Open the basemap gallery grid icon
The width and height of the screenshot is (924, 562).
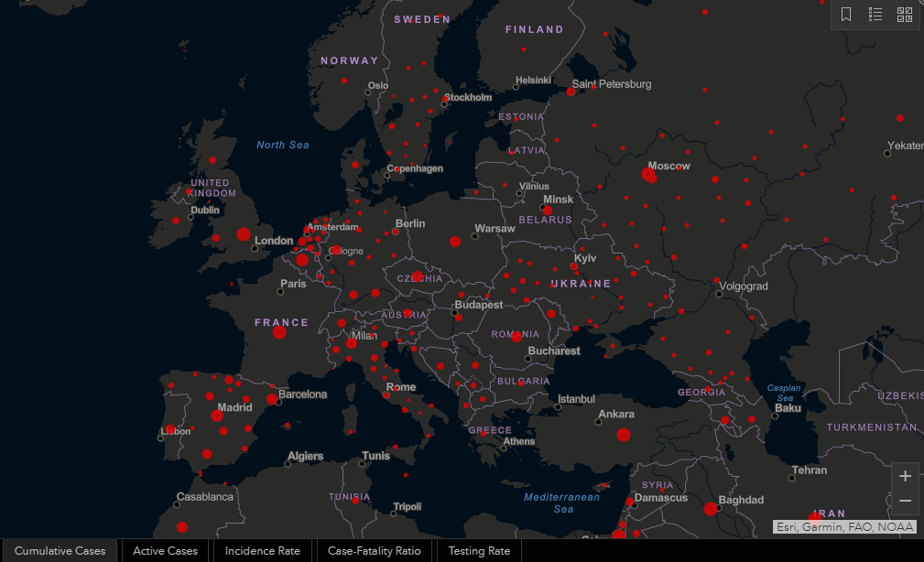(905, 14)
